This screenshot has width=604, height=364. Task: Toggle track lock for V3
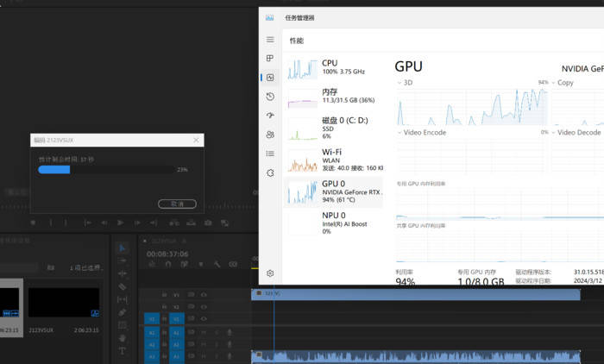(164, 295)
